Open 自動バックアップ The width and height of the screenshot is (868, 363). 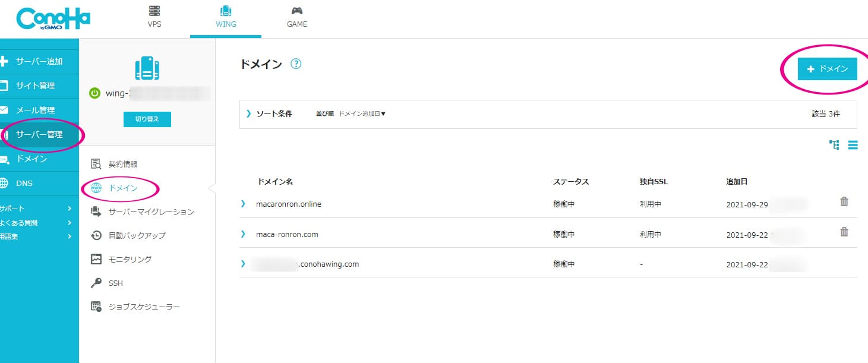tap(137, 235)
